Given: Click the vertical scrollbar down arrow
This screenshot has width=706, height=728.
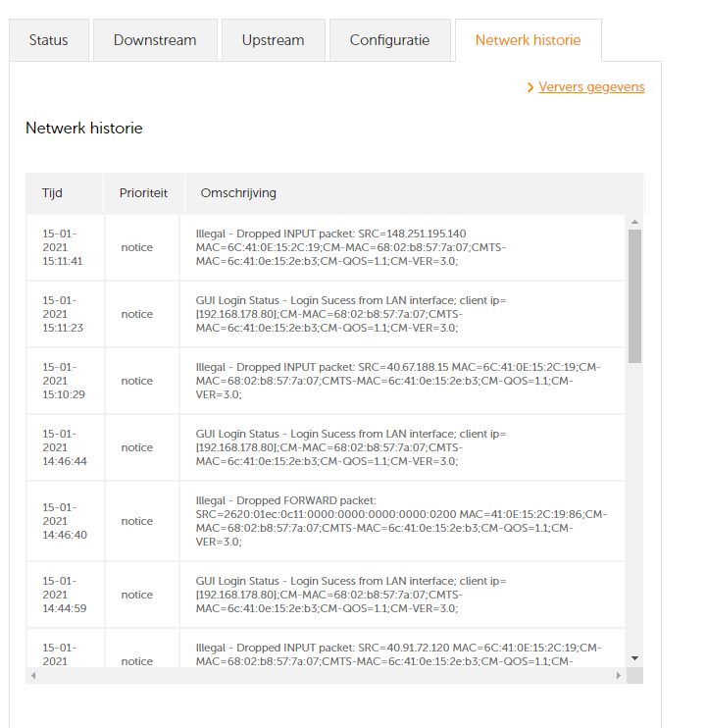Looking at the screenshot, I should tap(634, 657).
